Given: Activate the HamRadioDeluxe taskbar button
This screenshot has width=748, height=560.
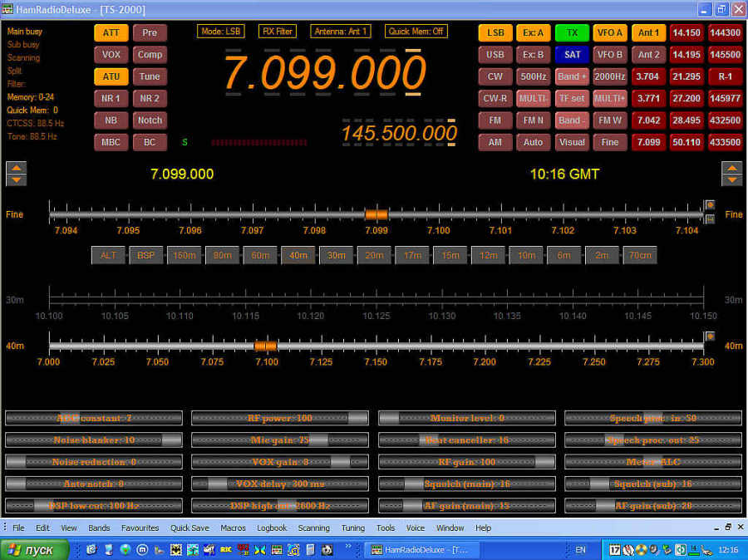Looking at the screenshot, I should point(422,550).
